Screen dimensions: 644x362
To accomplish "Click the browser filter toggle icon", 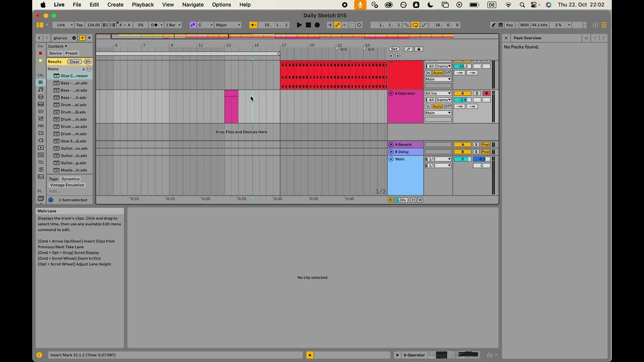I will click(83, 38).
